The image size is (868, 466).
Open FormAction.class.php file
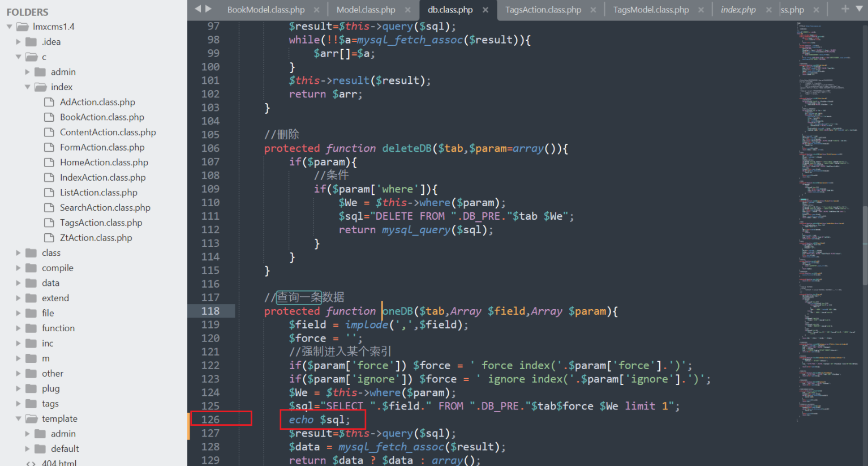tap(102, 147)
